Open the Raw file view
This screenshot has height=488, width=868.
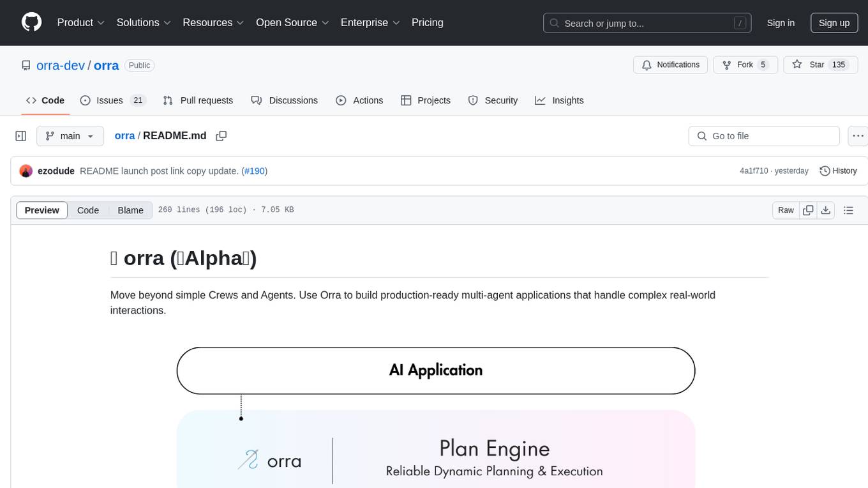click(x=786, y=210)
